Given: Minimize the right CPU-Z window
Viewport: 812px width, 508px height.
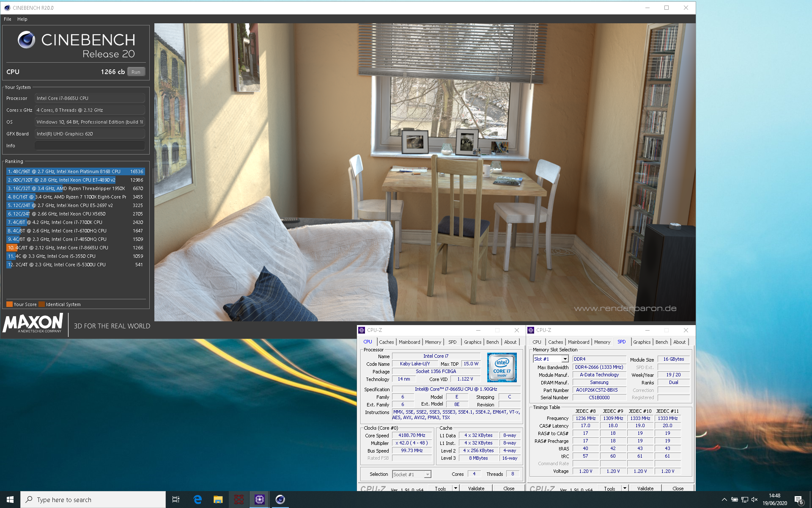Looking at the screenshot, I should click(647, 330).
